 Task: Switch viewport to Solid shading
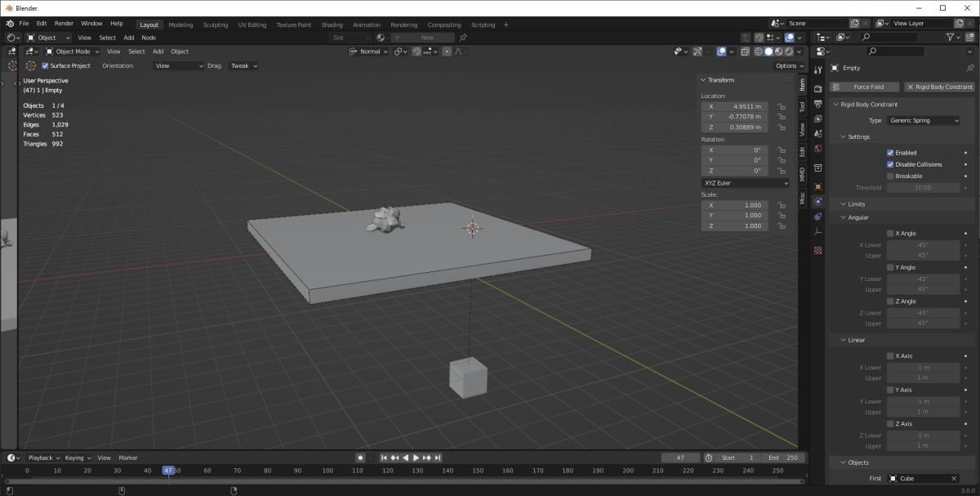[768, 51]
